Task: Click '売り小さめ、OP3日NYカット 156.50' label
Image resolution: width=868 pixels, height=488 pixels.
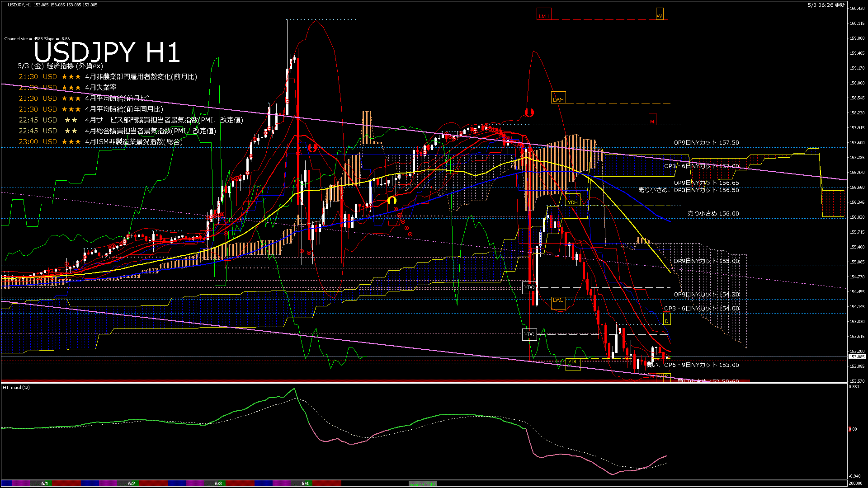Action: [x=689, y=190]
